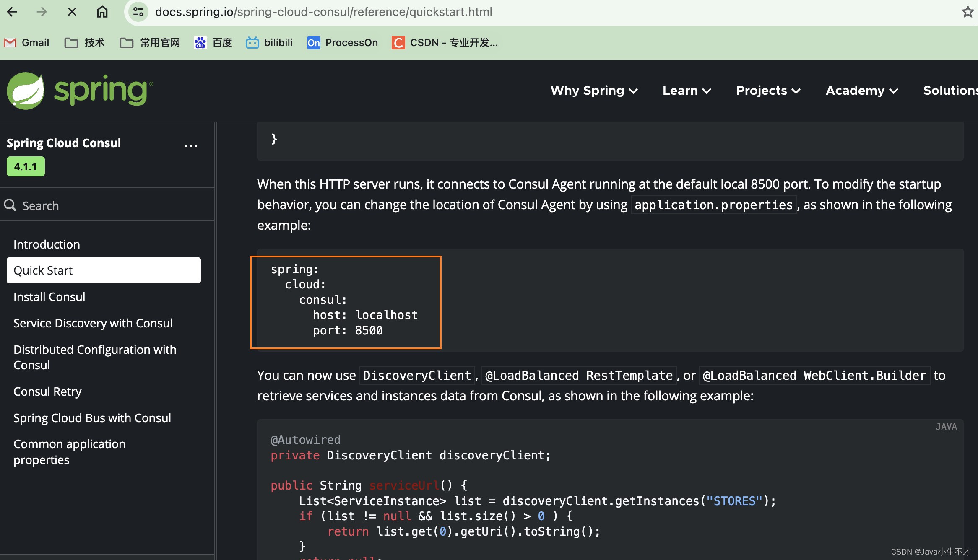Open the browser home page icon
The width and height of the screenshot is (978, 560).
[102, 12]
